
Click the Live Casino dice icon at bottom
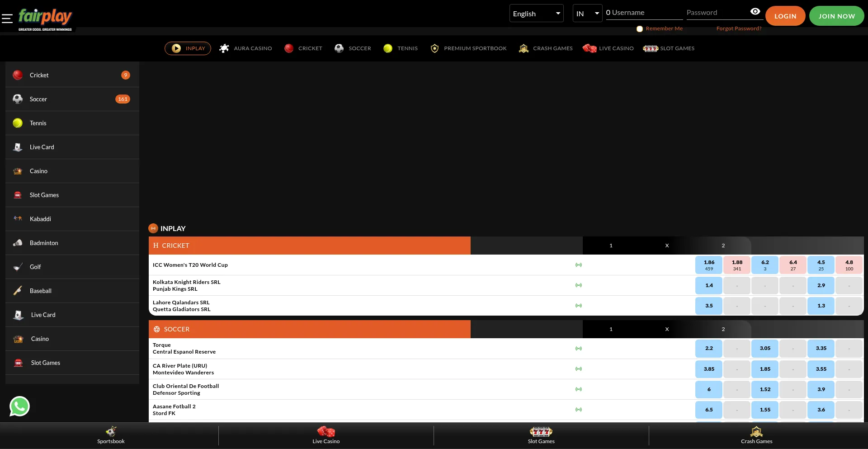tap(326, 431)
